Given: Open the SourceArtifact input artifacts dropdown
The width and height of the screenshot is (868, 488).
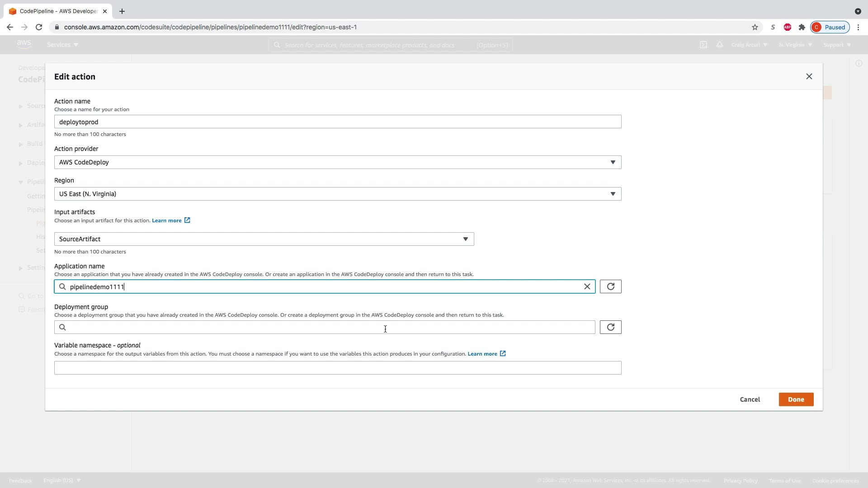Looking at the screenshot, I should pyautogui.click(x=264, y=239).
